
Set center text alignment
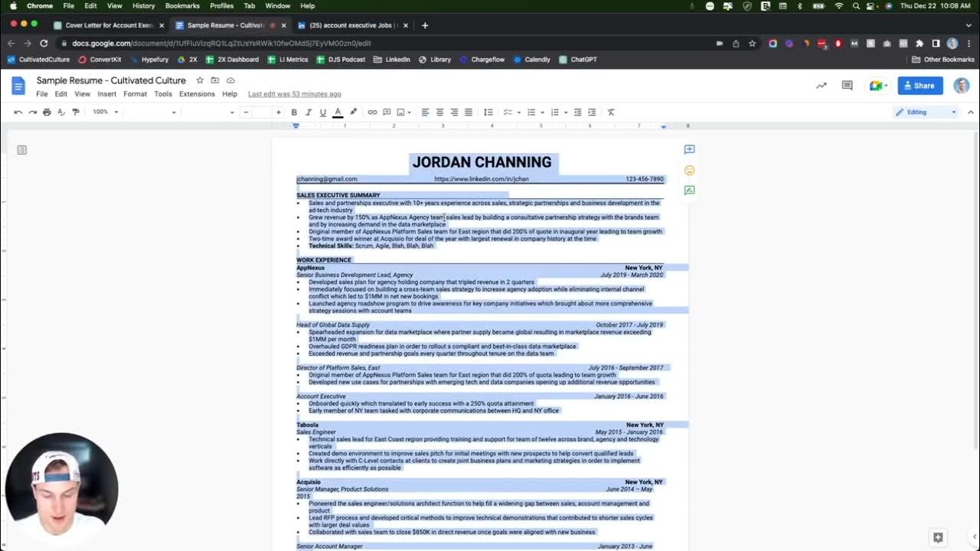[439, 112]
